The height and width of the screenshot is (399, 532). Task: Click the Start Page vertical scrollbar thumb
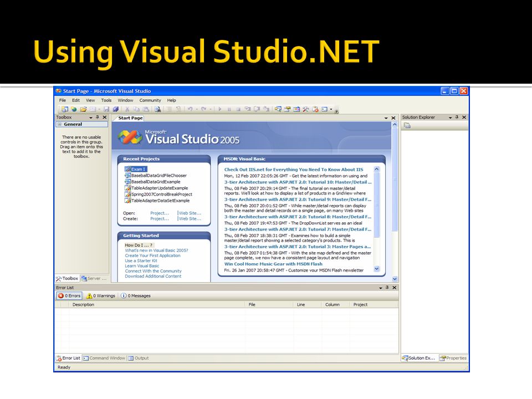click(x=395, y=180)
